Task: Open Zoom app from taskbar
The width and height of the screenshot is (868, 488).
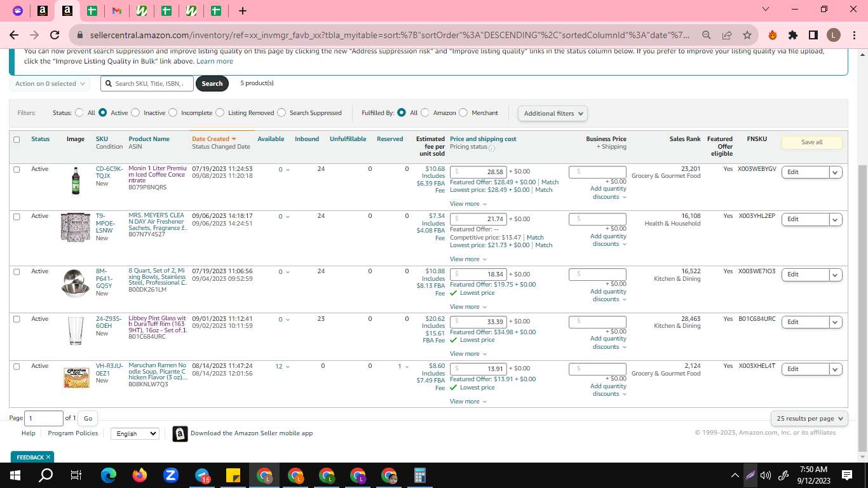Action: (171, 475)
